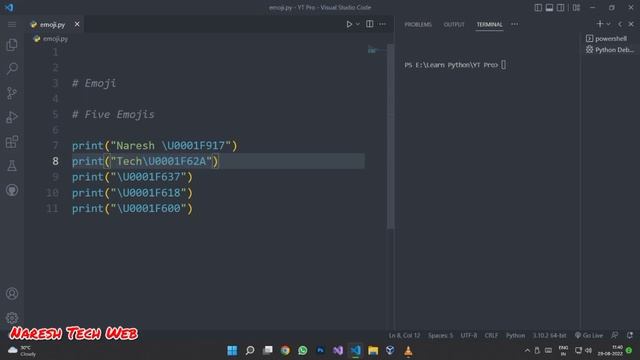Open the Search view
The image size is (640, 360).
(12, 69)
